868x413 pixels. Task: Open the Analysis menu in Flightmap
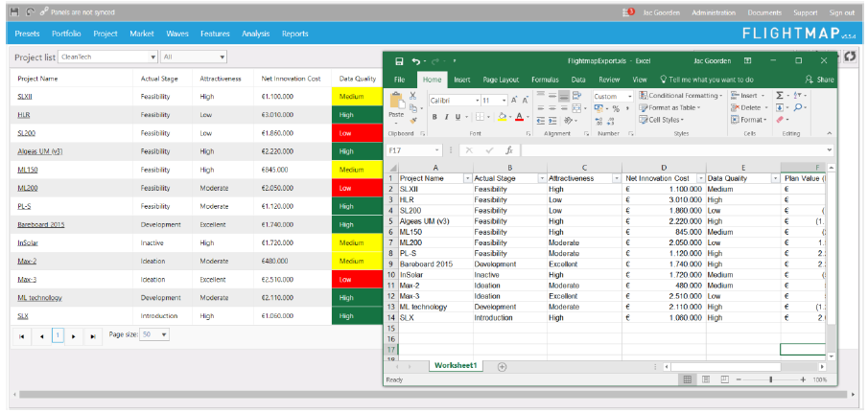coord(256,34)
